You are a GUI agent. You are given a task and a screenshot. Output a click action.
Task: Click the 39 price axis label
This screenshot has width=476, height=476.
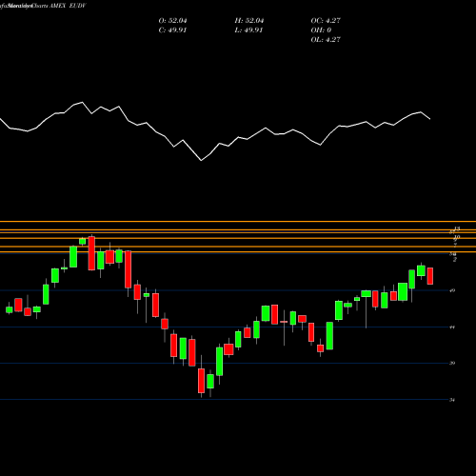452,363
